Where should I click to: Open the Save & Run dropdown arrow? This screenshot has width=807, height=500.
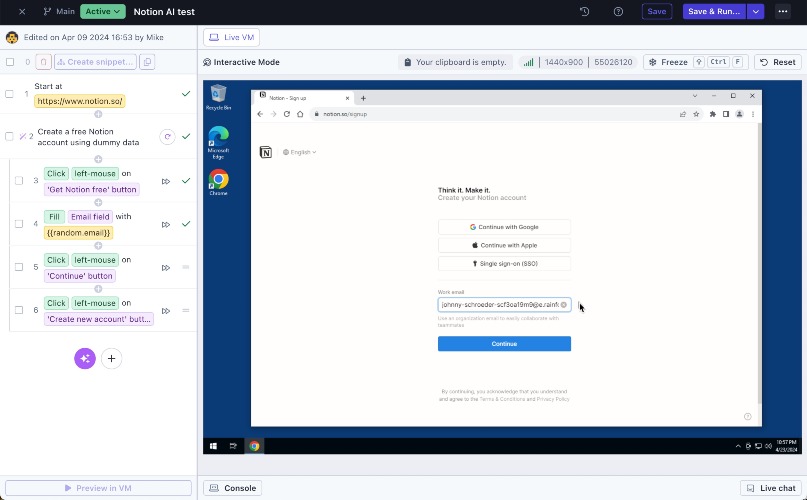click(x=755, y=11)
